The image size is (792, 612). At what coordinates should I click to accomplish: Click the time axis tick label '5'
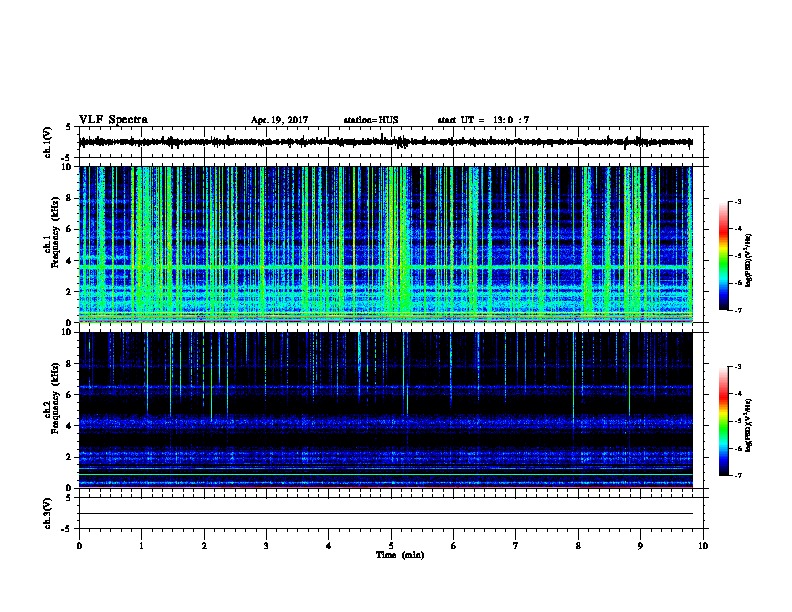click(391, 545)
